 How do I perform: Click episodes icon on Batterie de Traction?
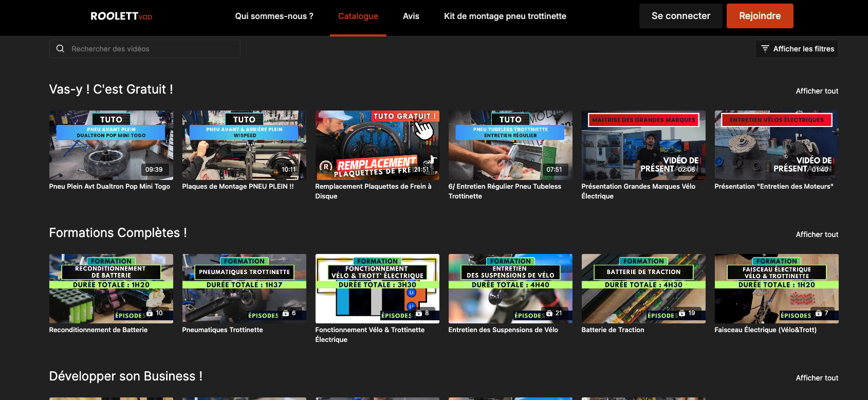[682, 313]
